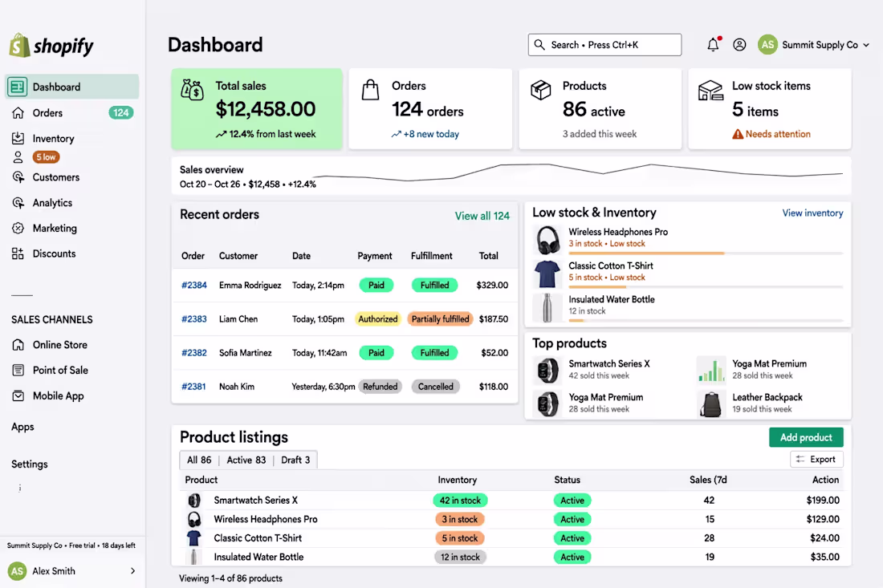The height and width of the screenshot is (588, 883).
Task: Click the shopping bag Orders icon
Action: [x=370, y=90]
